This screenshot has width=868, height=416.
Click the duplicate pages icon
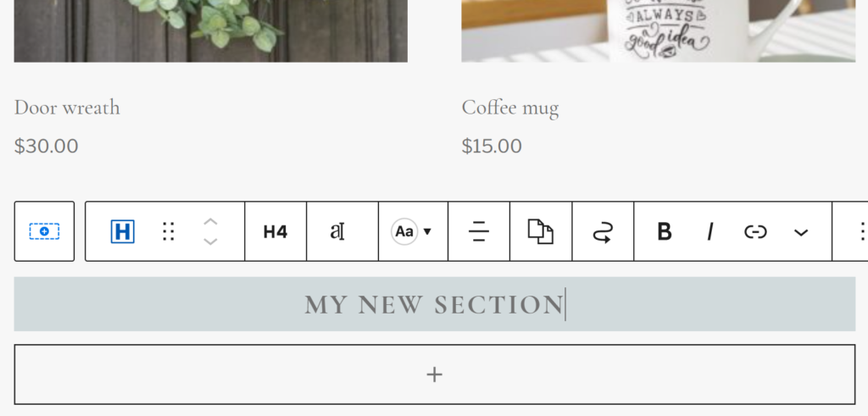tap(541, 231)
